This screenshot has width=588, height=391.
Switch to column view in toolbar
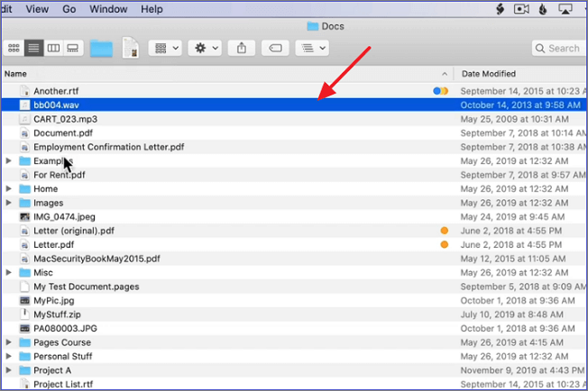point(53,48)
